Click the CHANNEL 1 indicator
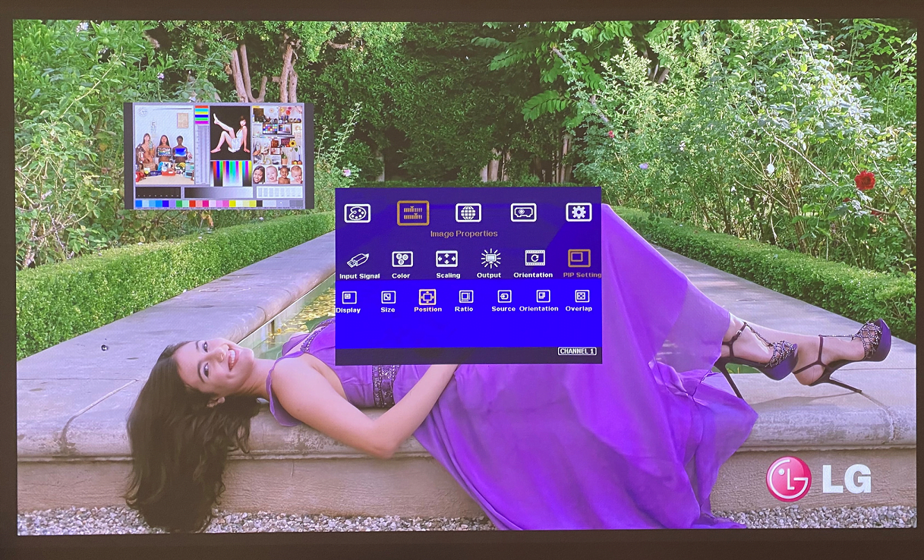 (577, 351)
